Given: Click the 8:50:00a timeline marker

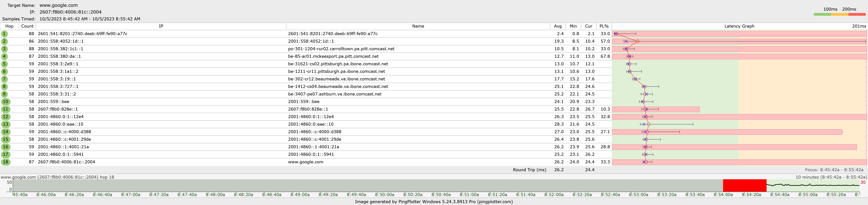Looking at the screenshot, I should click(x=384, y=195).
